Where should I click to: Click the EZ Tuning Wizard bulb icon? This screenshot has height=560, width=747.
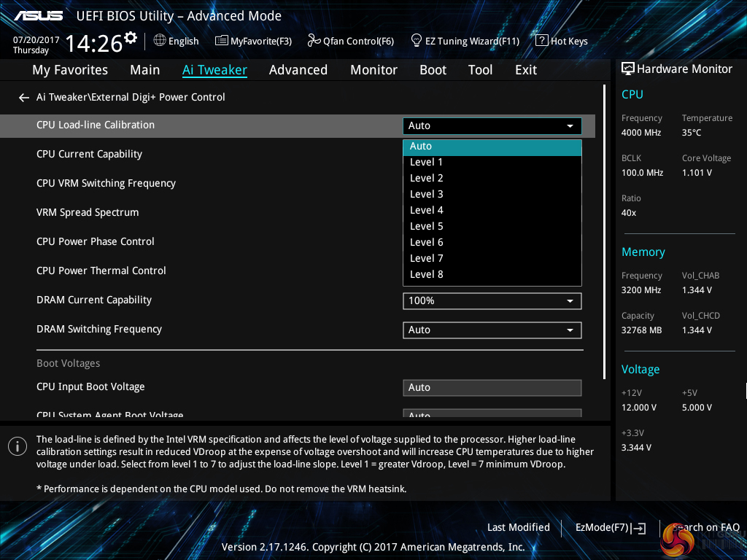(x=416, y=40)
